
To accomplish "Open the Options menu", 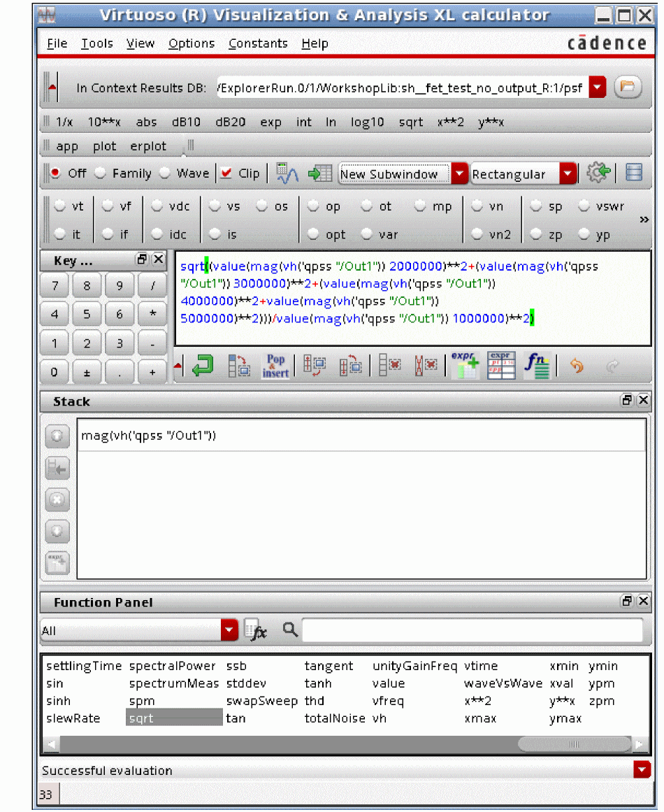I will 192,43.
